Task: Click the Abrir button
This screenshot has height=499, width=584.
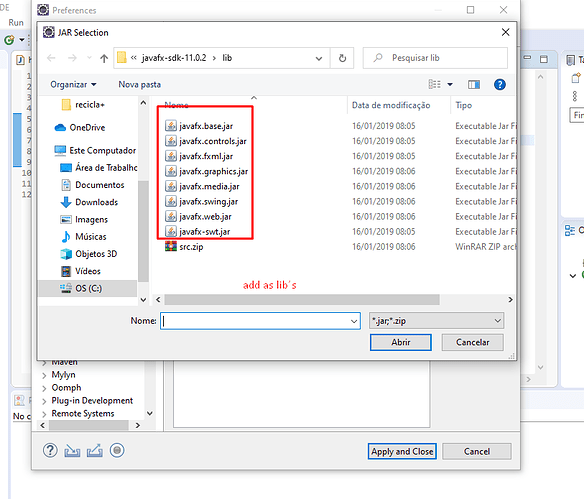Action: [x=400, y=342]
